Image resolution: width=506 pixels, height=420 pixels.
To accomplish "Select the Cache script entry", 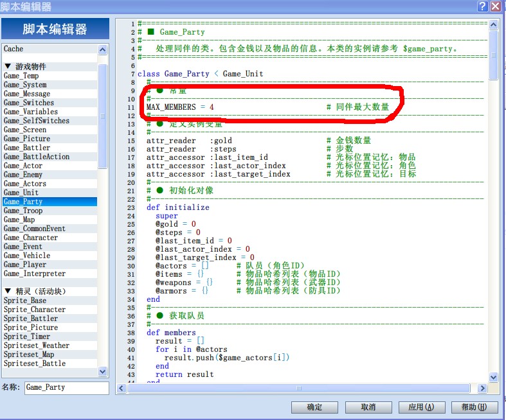I will (x=50, y=49).
